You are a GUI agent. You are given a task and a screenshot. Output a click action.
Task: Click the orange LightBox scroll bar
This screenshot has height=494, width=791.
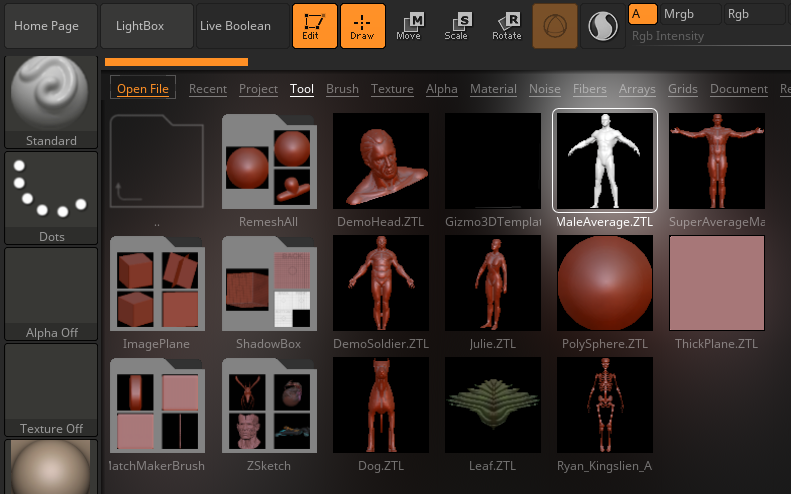point(177,62)
